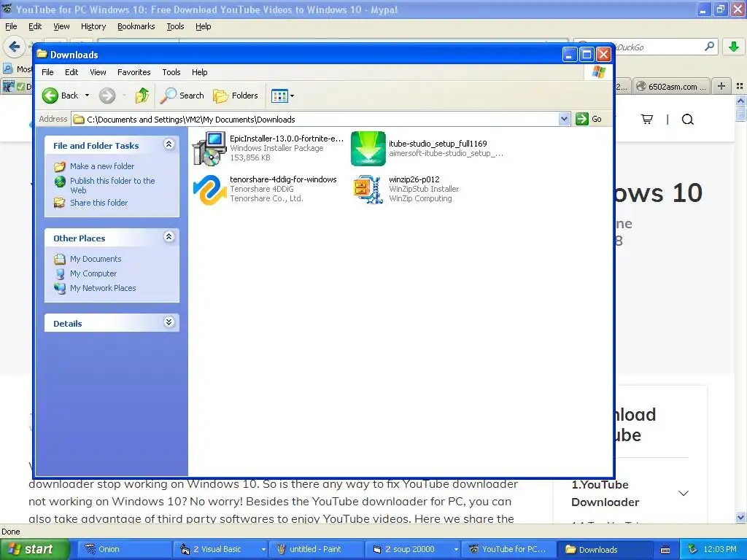This screenshot has width=747, height=560.
Task: Click the Make a new folder icon
Action: click(60, 167)
